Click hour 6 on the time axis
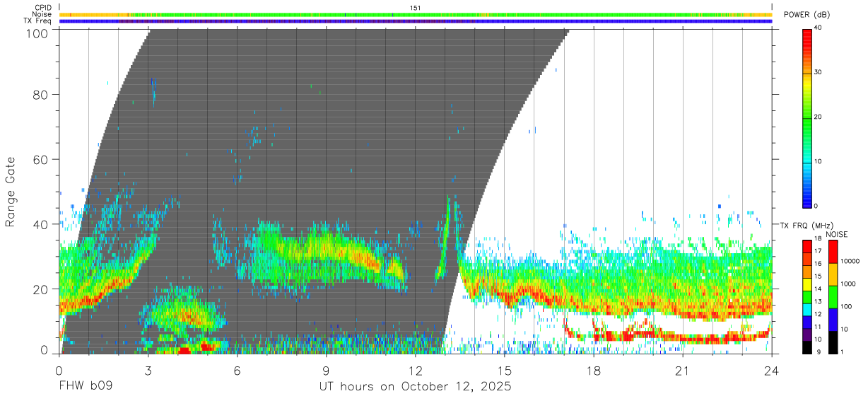Image resolution: width=868 pixels, height=401 pixels. click(x=237, y=371)
